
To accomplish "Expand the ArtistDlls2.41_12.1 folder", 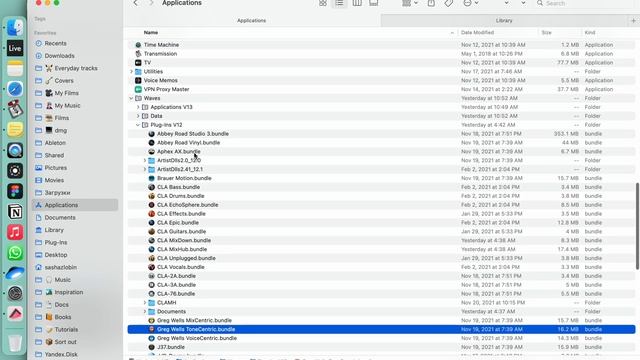I will [x=145, y=169].
